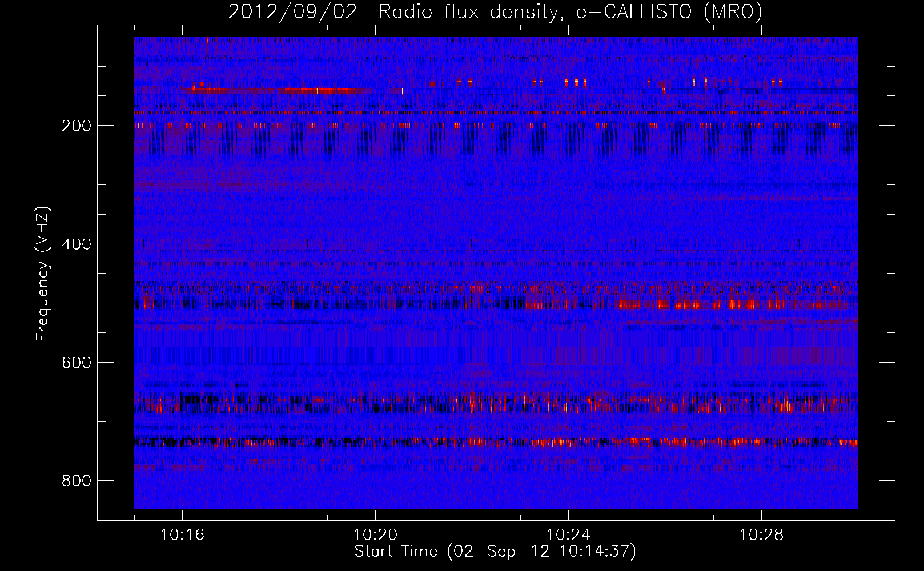The width and height of the screenshot is (924, 571).
Task: Click the 200 frequency tick label
Action: (77, 126)
